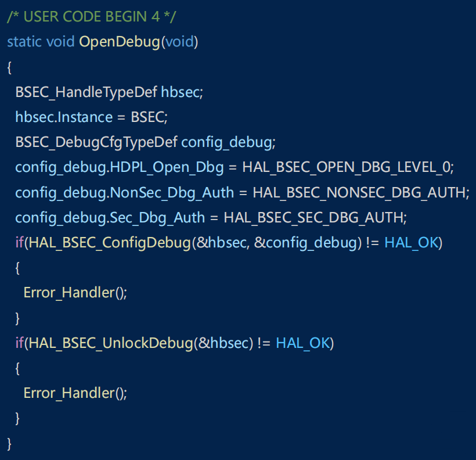Click the config_debug variable declaration
476x460 pixels.
point(226,142)
